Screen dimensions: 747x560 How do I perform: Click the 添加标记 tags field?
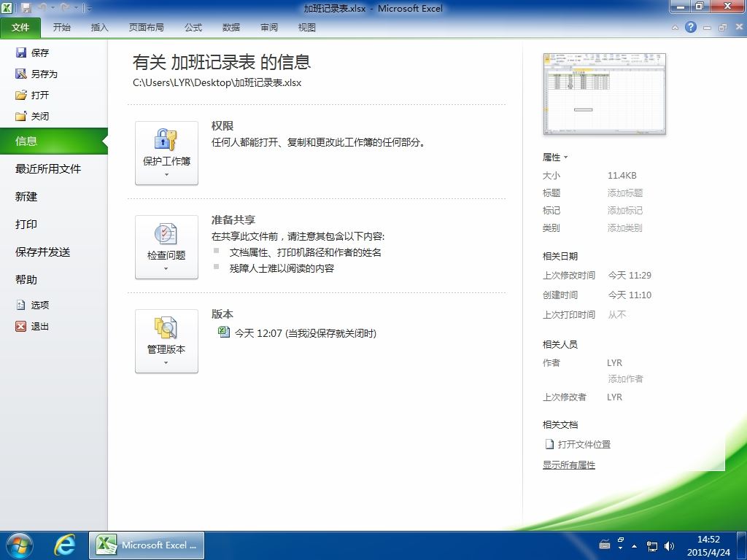[x=625, y=211]
